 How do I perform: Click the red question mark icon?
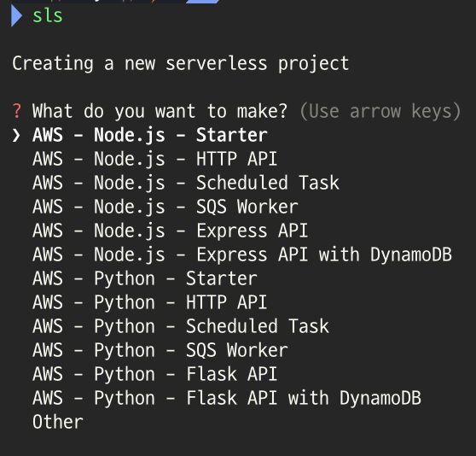(17, 111)
